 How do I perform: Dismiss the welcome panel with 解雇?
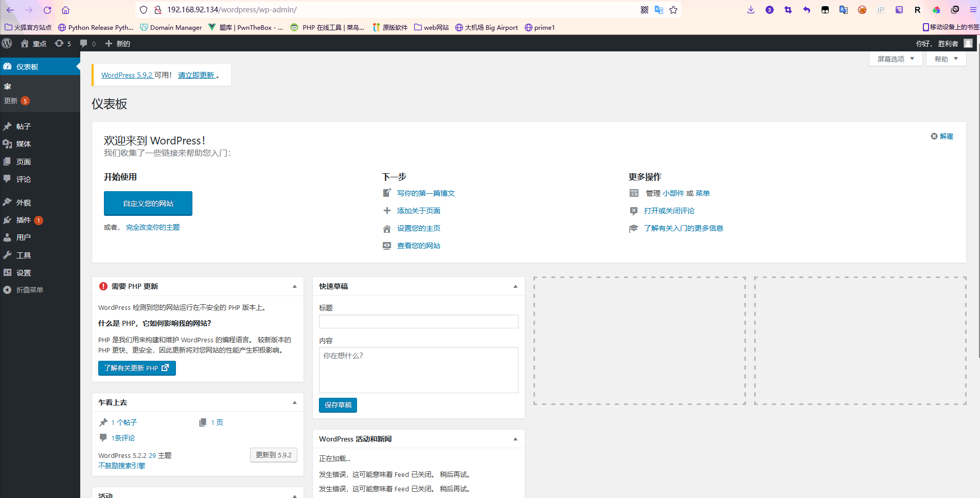click(x=942, y=136)
